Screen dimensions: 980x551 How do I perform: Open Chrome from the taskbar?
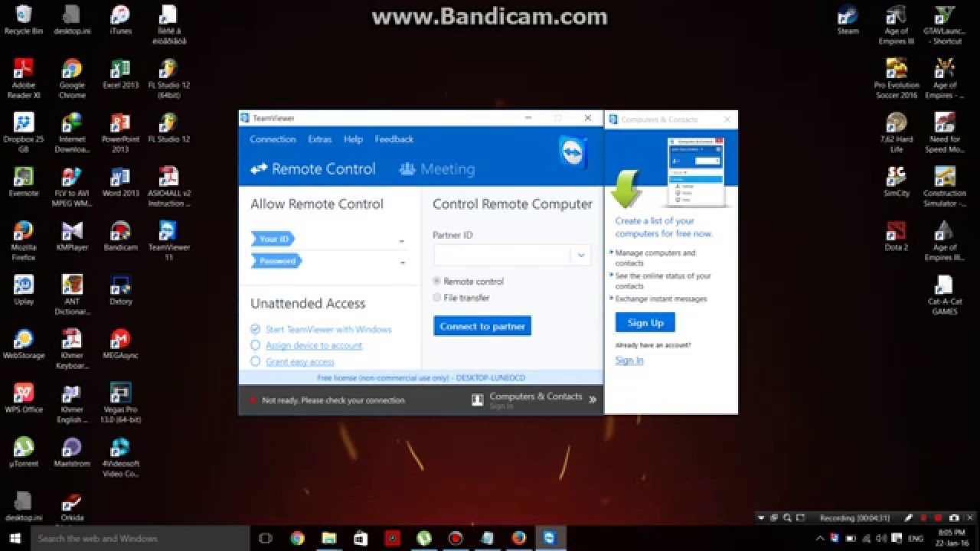(x=297, y=538)
